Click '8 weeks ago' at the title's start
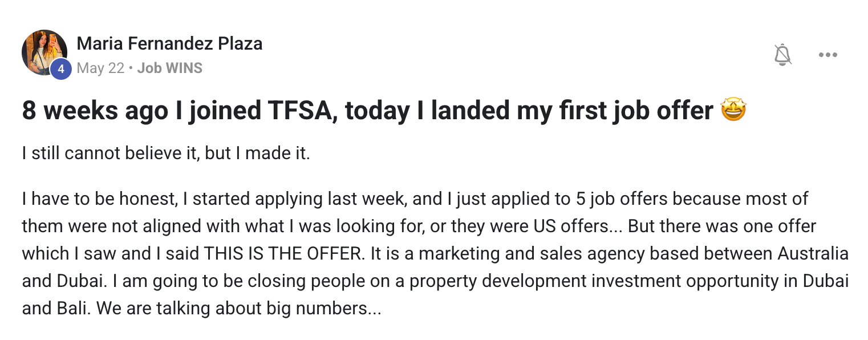 (94, 111)
